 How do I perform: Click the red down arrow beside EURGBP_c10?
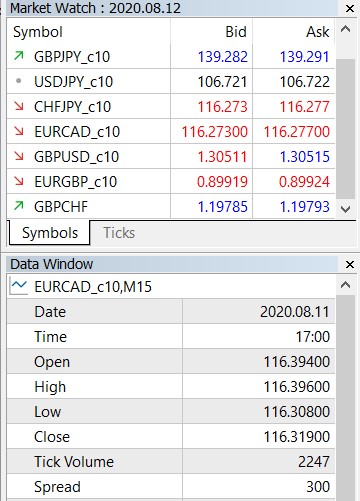click(x=19, y=181)
